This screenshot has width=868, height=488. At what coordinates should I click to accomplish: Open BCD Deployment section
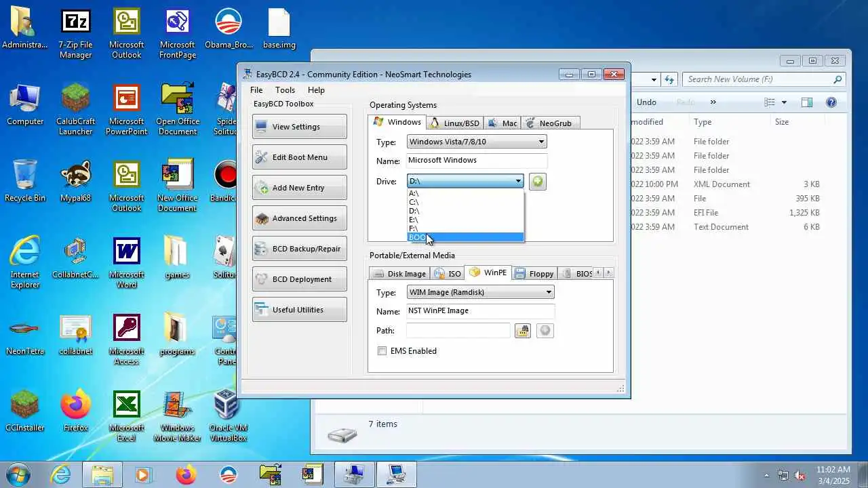[x=299, y=279]
